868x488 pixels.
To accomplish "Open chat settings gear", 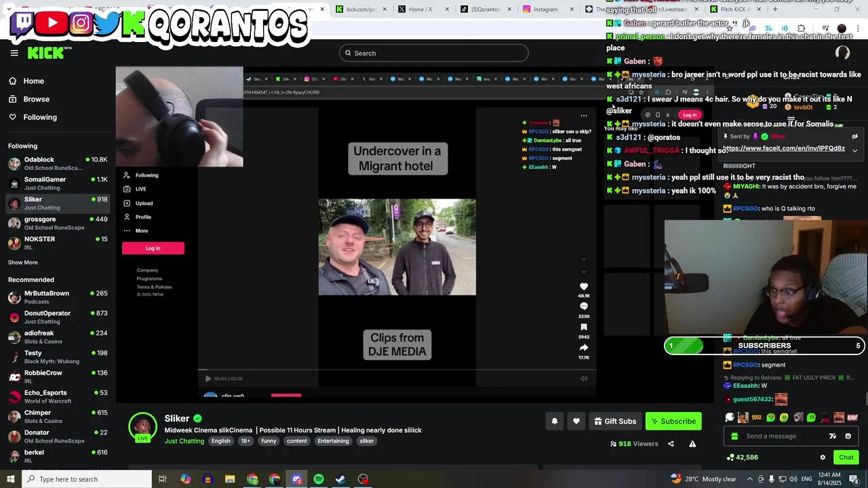I will [823, 457].
